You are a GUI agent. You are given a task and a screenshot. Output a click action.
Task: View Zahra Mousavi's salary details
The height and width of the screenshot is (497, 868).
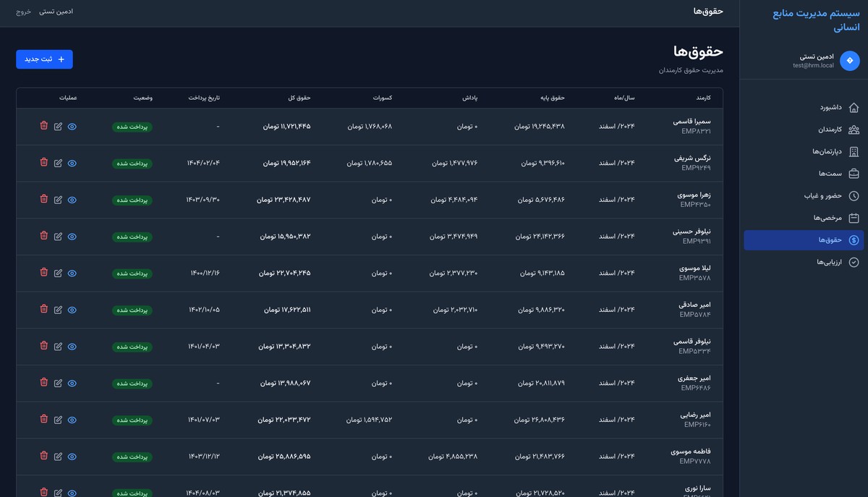coord(72,200)
